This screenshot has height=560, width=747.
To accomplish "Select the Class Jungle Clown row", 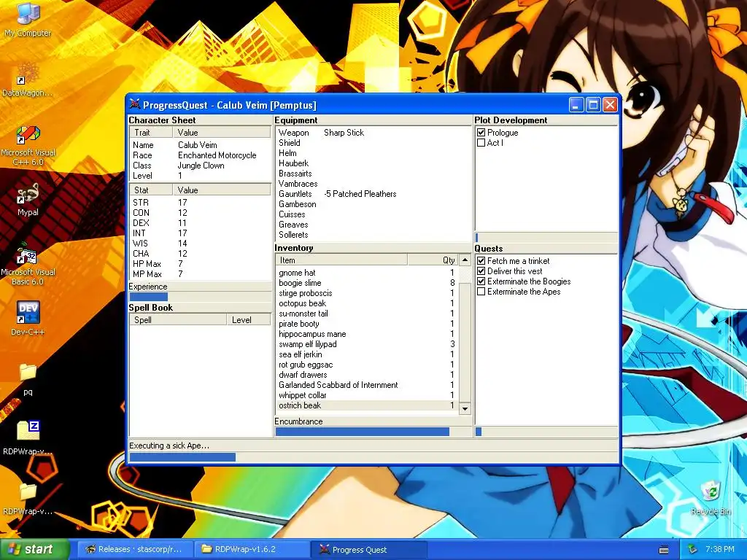I will 200,166.
